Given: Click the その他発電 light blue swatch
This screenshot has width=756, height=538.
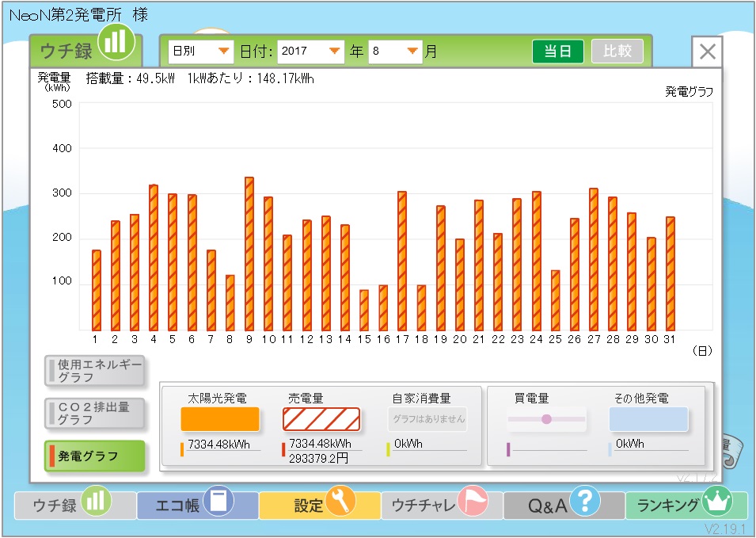Looking at the screenshot, I should [x=648, y=419].
